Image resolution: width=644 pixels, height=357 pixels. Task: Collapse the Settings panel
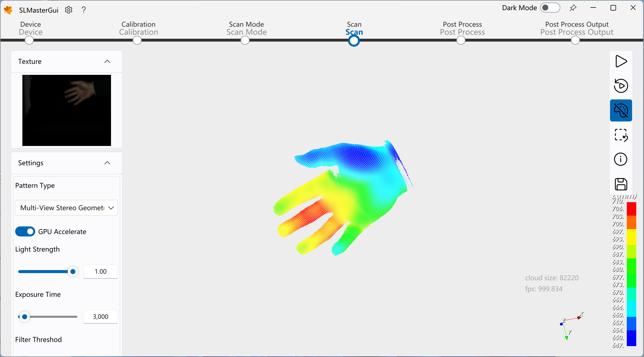tap(107, 163)
